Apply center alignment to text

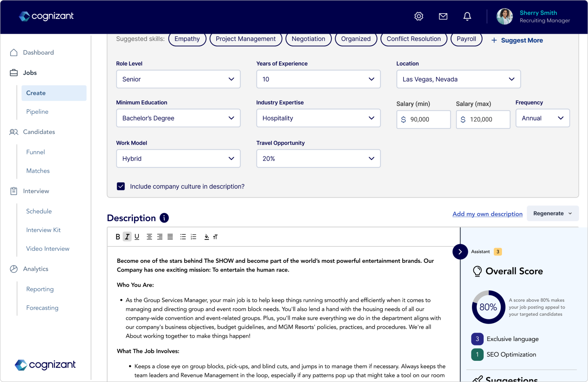149,237
